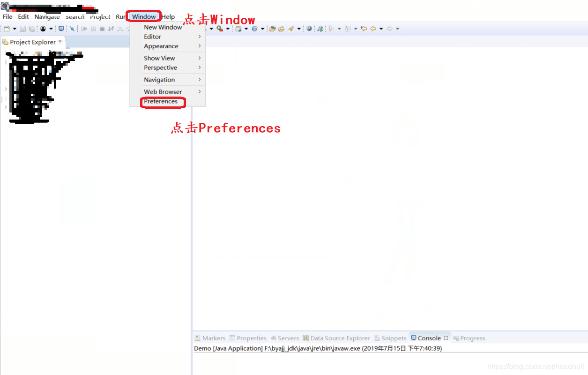Viewport: 588px width, 375px height.
Task: Click the Suspend debug icon
Action: [x=93, y=29]
